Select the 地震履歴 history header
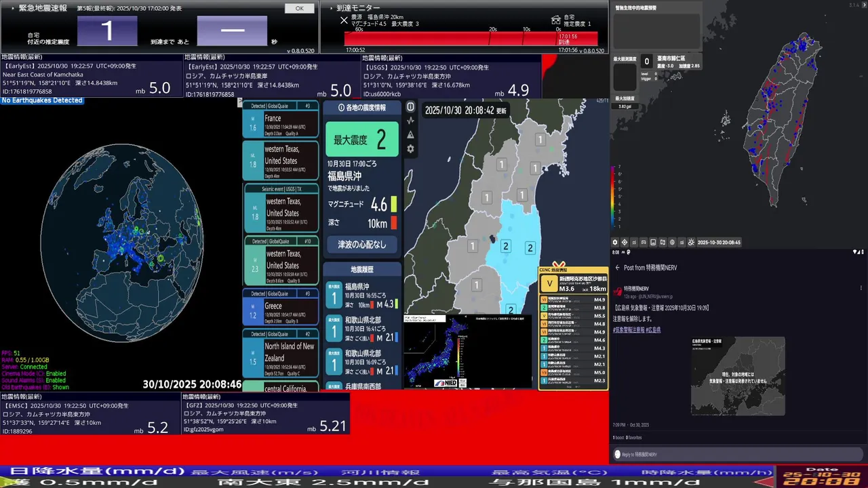This screenshot has height=488, width=868. (x=362, y=269)
